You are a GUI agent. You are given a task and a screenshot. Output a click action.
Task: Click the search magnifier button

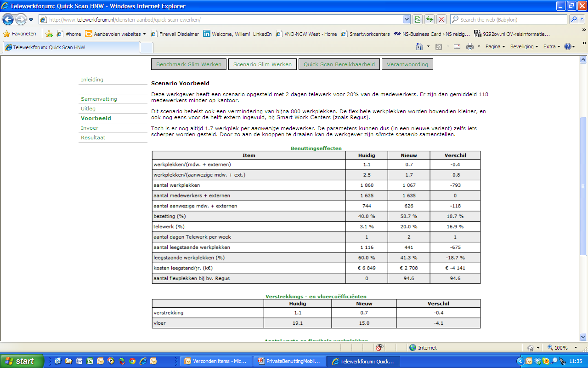[573, 19]
